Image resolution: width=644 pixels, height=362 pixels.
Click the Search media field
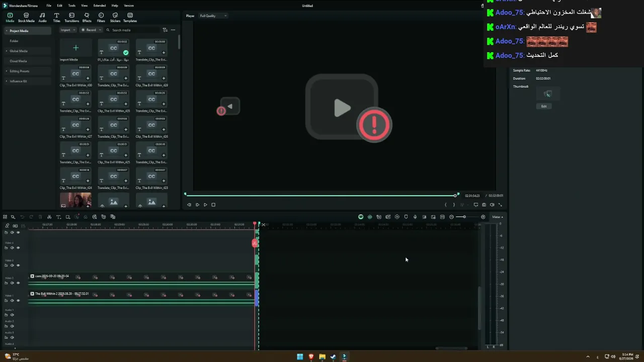point(133,30)
